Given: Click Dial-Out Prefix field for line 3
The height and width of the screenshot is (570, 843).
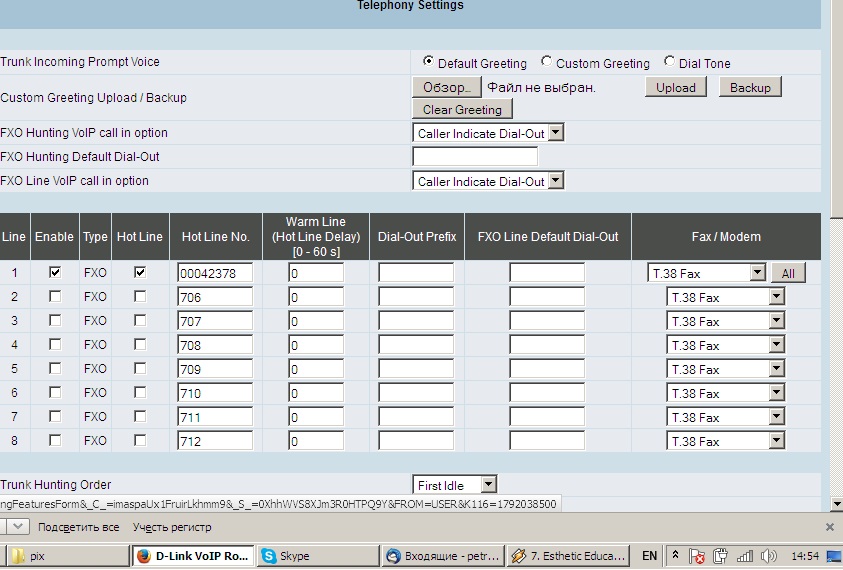Looking at the screenshot, I should (416, 321).
